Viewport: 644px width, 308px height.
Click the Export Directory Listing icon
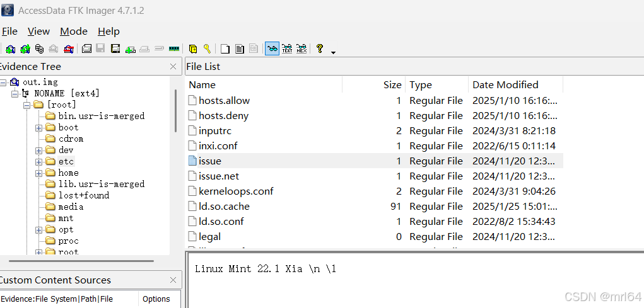[255, 49]
